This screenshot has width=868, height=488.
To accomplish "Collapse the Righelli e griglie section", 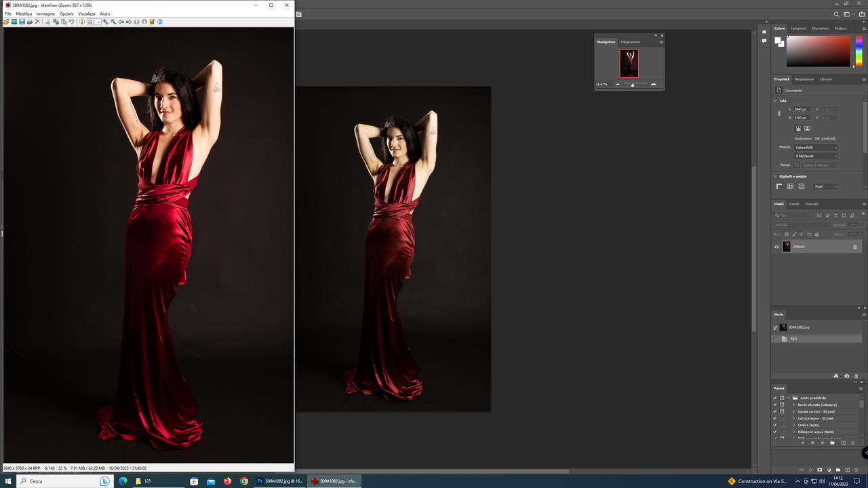I will [x=775, y=176].
